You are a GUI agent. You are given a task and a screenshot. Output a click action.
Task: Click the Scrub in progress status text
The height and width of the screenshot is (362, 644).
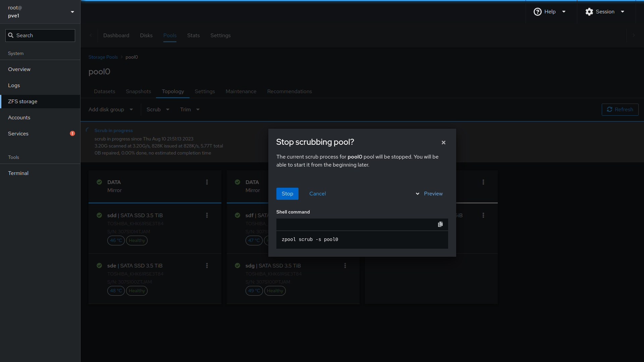click(113, 131)
